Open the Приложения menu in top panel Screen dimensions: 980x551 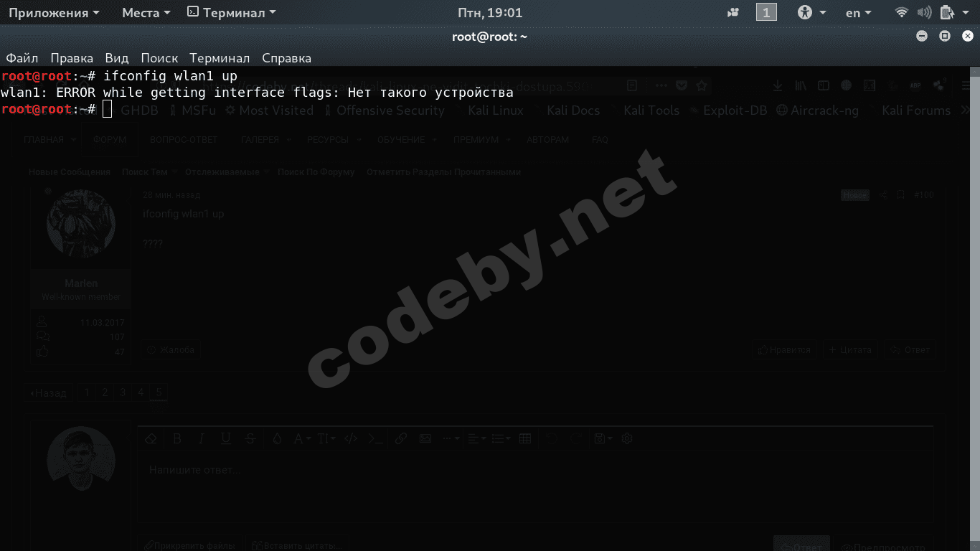[x=54, y=12]
